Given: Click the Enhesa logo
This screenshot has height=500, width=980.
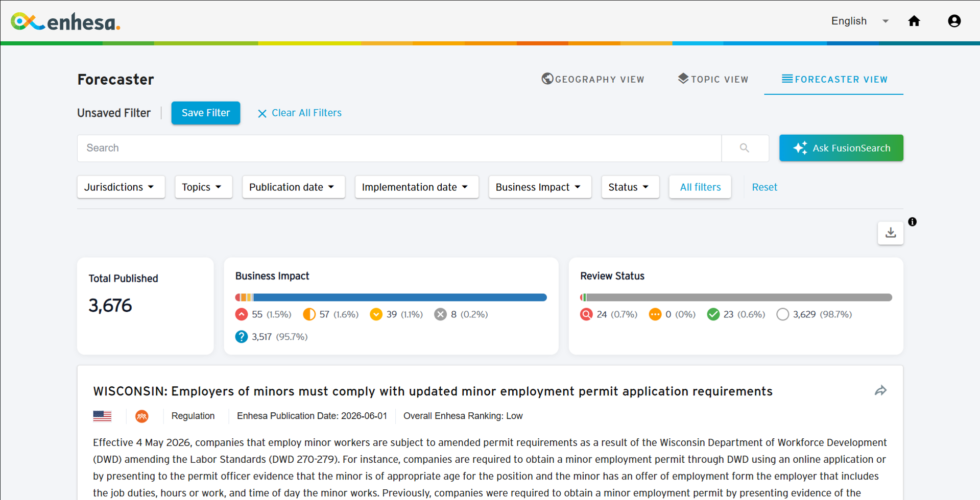Looking at the screenshot, I should [66, 21].
